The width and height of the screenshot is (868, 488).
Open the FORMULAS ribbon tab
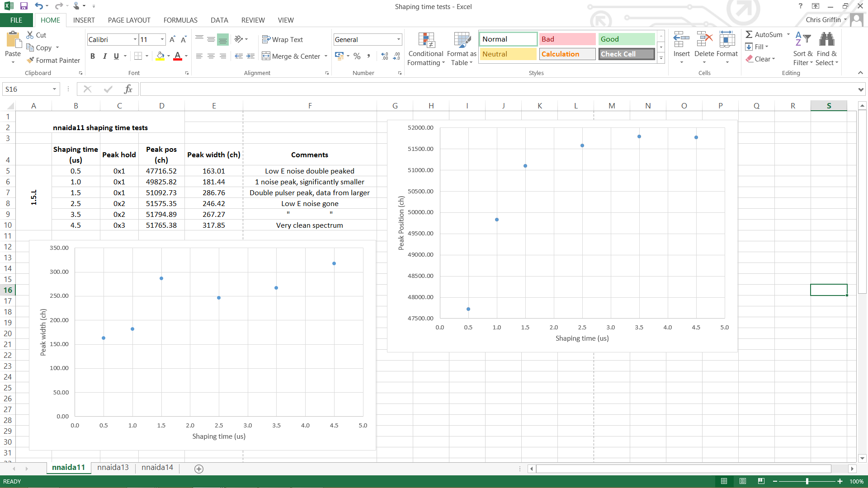click(x=180, y=20)
